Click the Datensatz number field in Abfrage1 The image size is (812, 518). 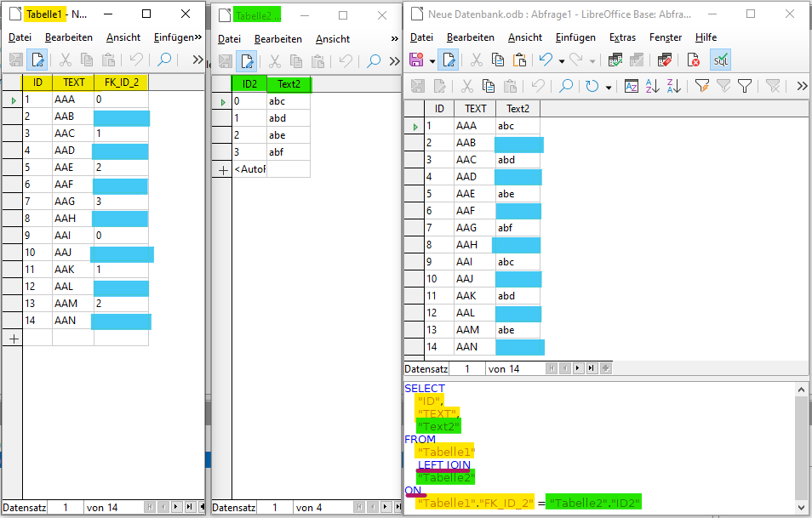(x=467, y=368)
